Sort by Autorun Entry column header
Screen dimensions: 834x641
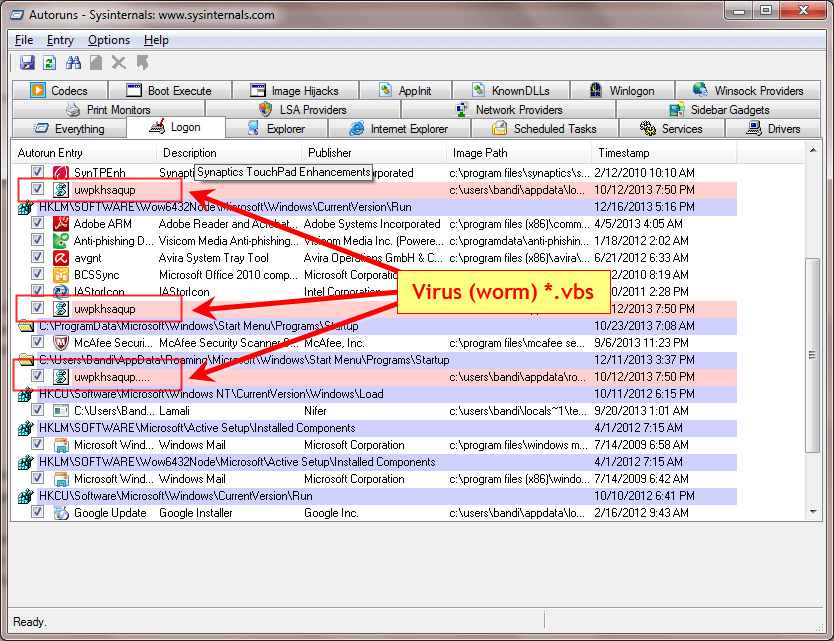[x=84, y=153]
